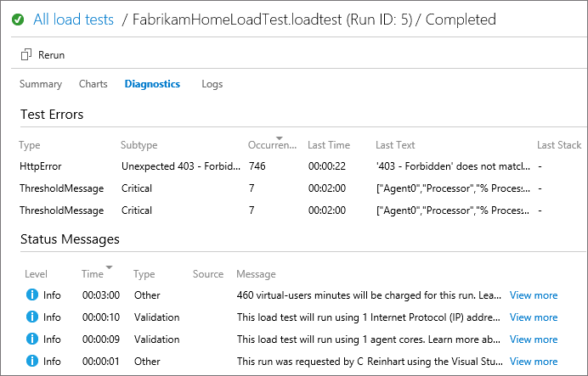
Task: Select the Diagnostics tab
Action: point(152,84)
